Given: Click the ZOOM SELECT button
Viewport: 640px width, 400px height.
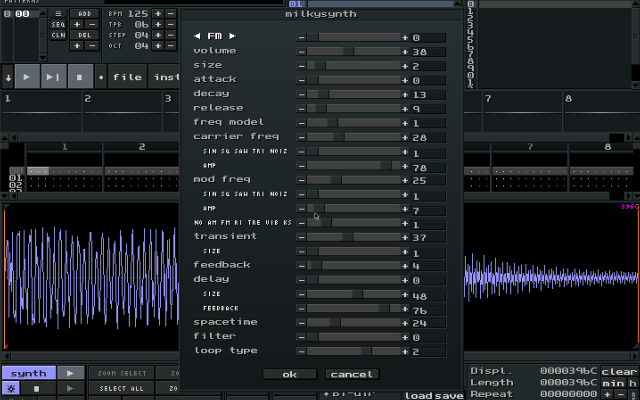Looking at the screenshot, I should 122,373.
